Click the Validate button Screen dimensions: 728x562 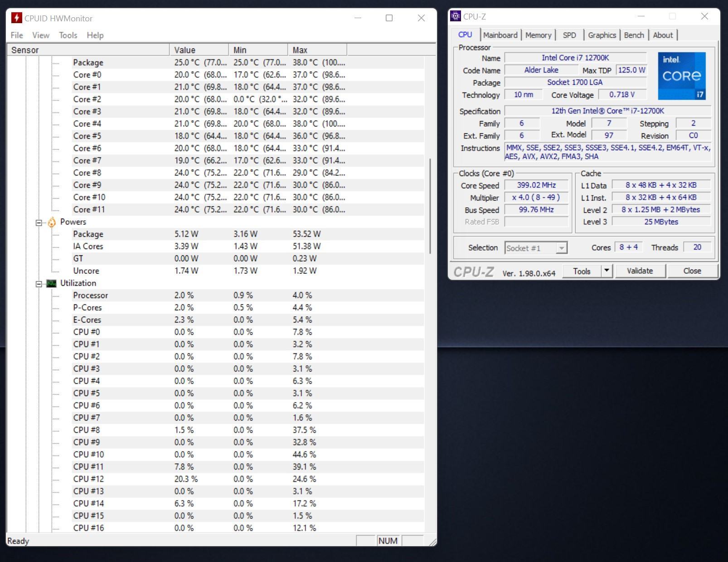(x=640, y=271)
